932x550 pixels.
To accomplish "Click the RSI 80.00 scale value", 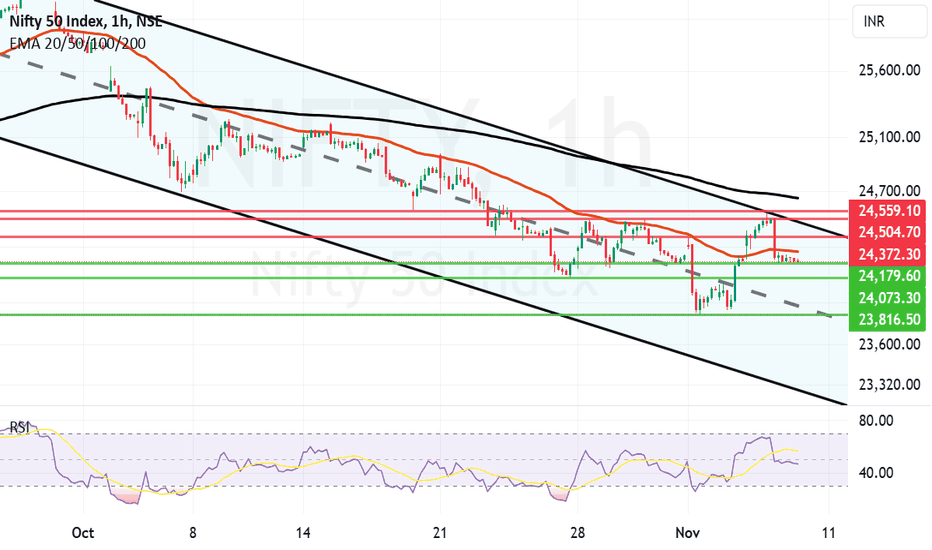I will [x=876, y=421].
